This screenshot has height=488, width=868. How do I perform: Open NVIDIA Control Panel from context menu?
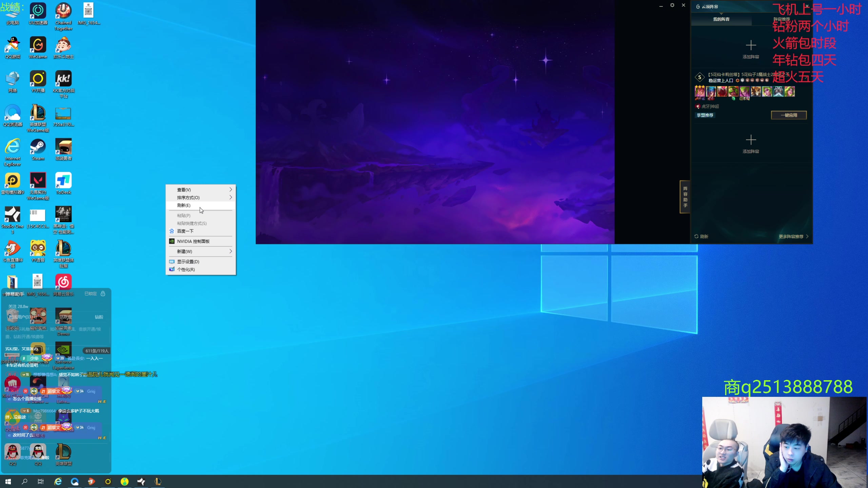(x=193, y=241)
